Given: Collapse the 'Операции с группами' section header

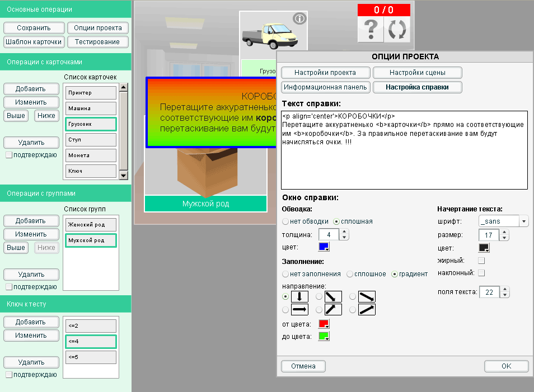Looking at the screenshot, I should click(65, 193).
